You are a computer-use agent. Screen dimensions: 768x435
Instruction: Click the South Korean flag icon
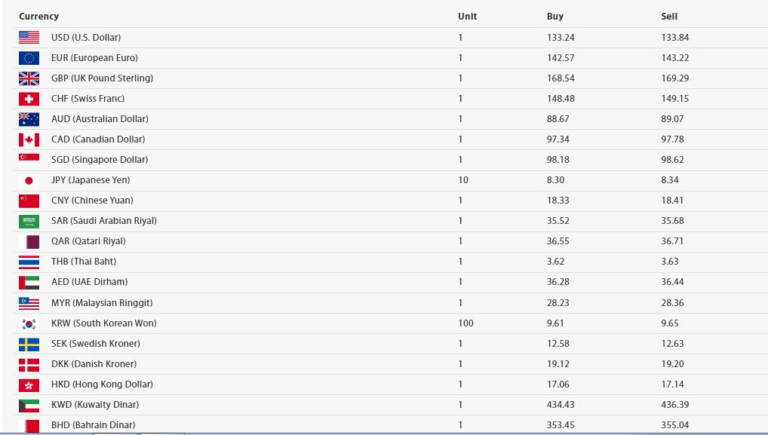coord(28,324)
